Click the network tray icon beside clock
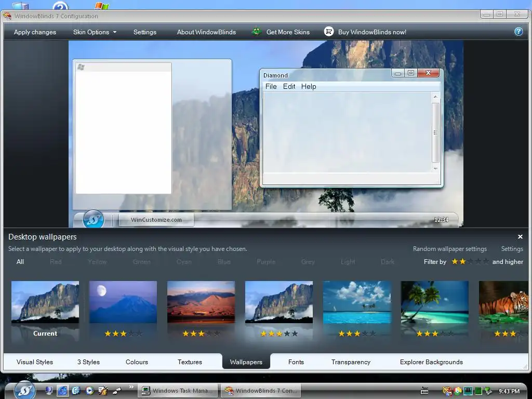The width and height of the screenshot is (532, 399). [488, 391]
